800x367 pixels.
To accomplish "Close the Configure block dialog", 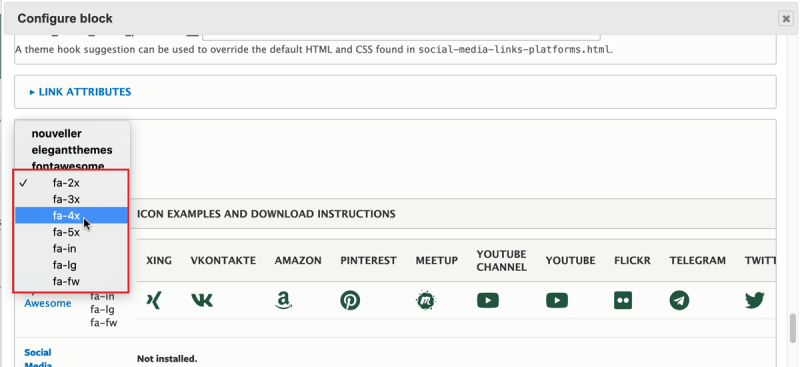I will (786, 19).
